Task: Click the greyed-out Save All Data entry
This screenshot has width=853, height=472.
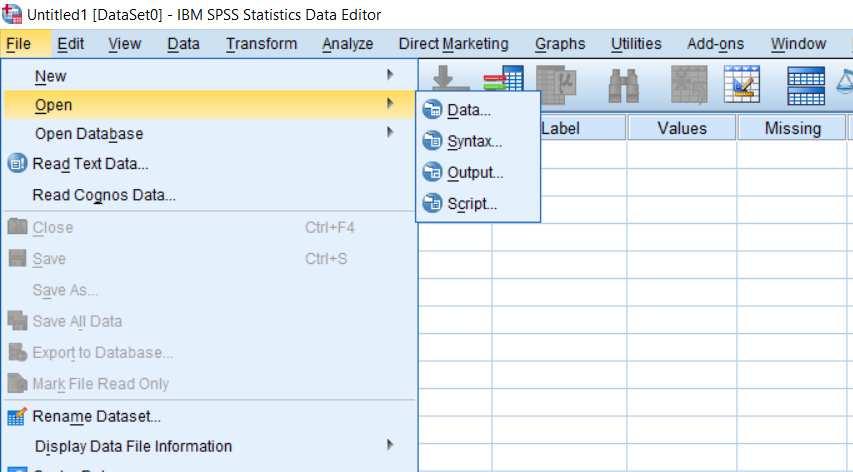Action: 209,321
